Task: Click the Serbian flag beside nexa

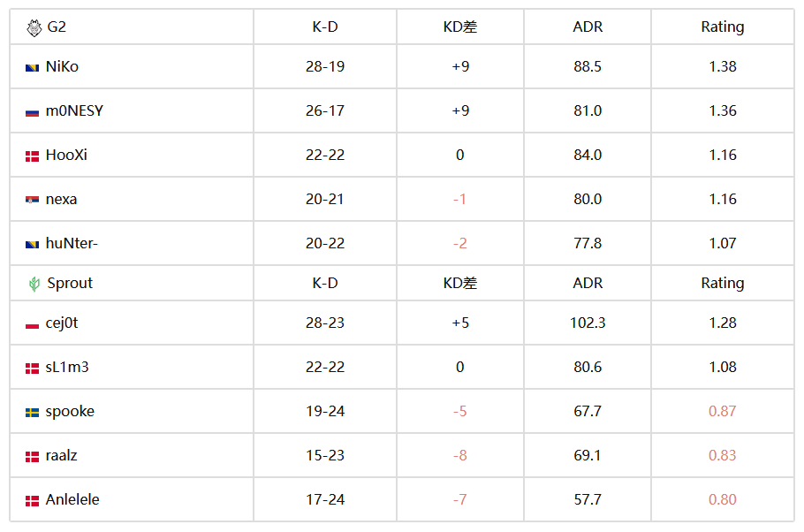Action: 33,200
